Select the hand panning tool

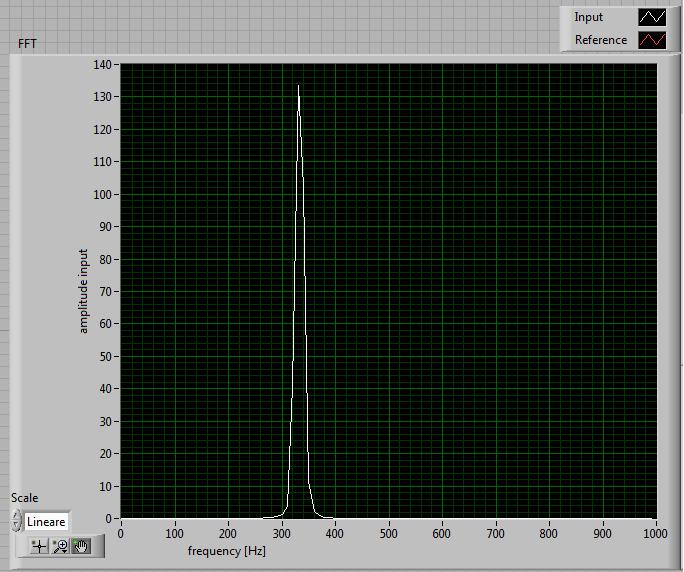81,546
